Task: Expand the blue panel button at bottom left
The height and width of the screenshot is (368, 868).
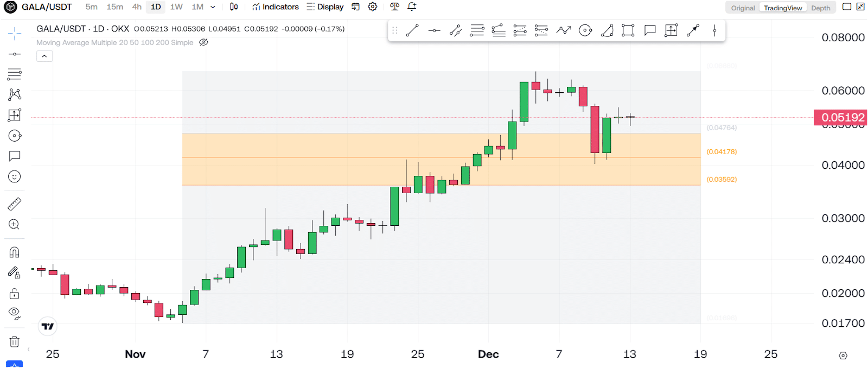Action: [15, 364]
